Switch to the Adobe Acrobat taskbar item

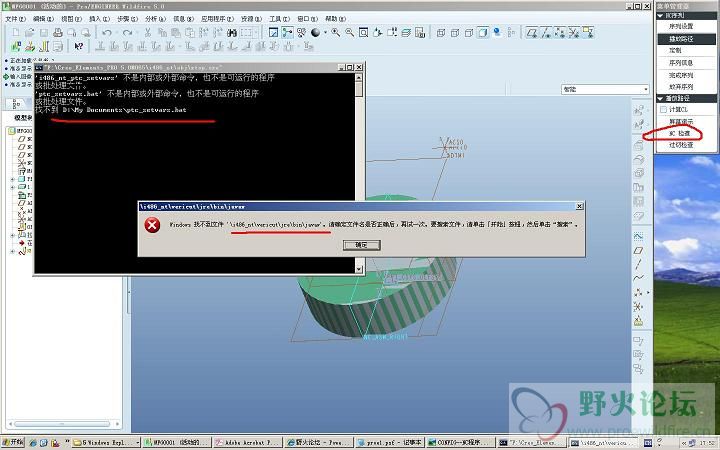(246, 443)
